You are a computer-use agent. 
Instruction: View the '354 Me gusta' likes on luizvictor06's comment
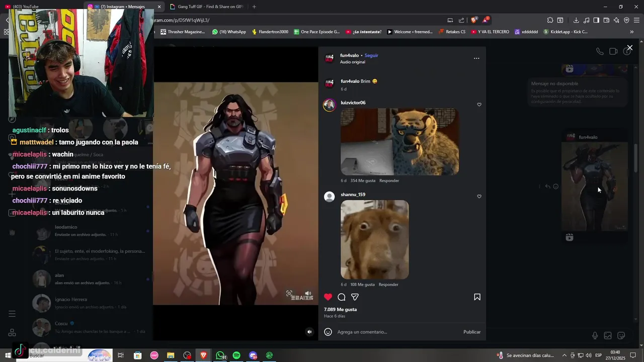[363, 180]
